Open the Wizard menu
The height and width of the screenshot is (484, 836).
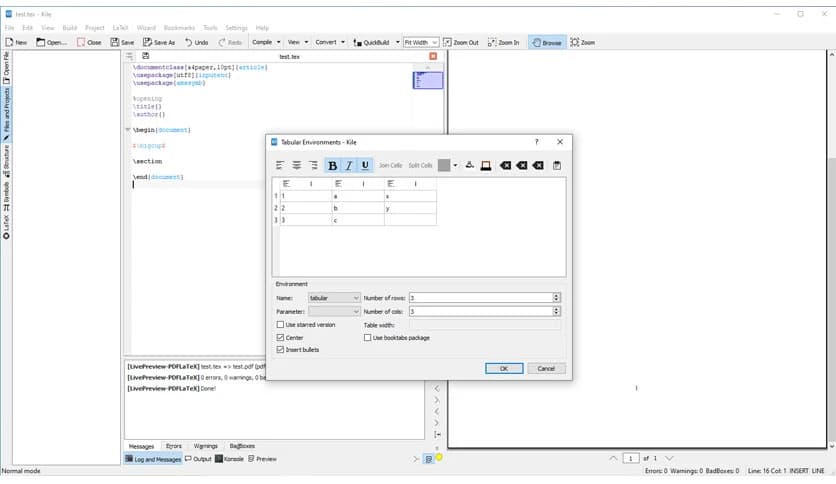pyautogui.click(x=148, y=27)
